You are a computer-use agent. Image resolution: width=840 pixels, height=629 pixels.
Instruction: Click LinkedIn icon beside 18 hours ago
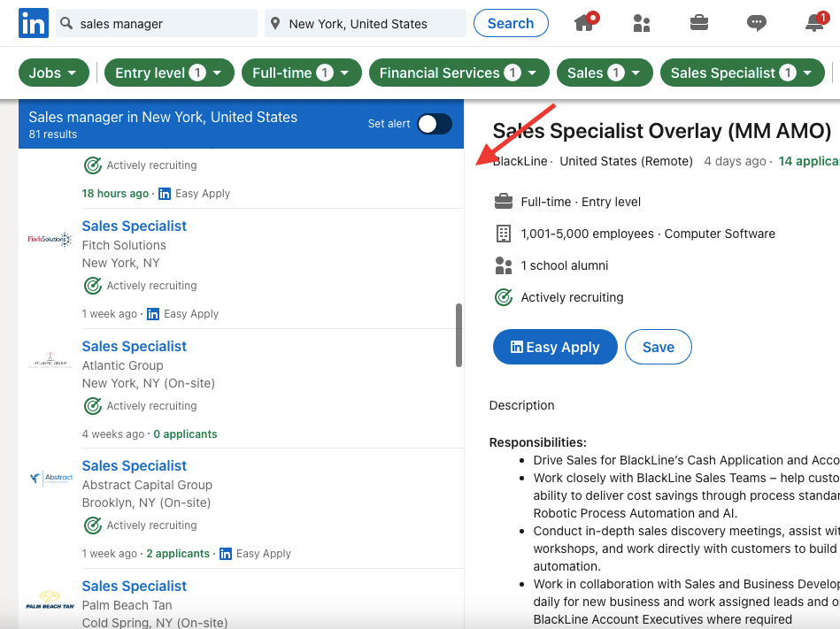pyautogui.click(x=165, y=194)
